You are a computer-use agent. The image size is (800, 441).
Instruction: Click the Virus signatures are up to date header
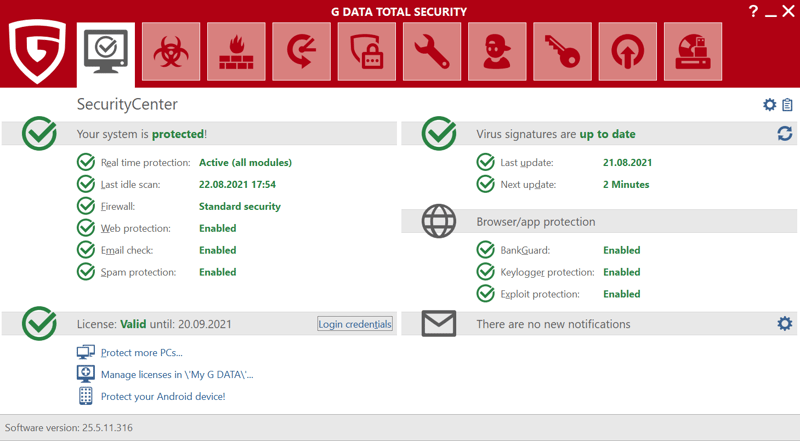click(x=556, y=134)
